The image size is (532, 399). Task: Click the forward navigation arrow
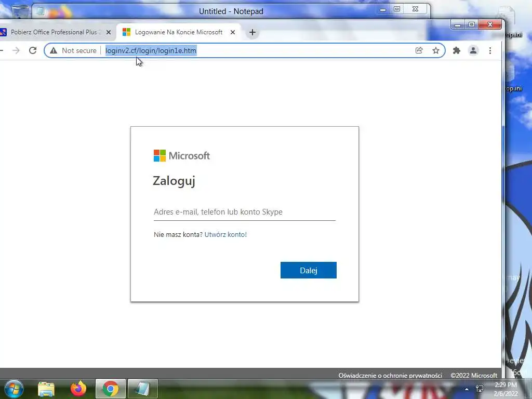point(16,50)
